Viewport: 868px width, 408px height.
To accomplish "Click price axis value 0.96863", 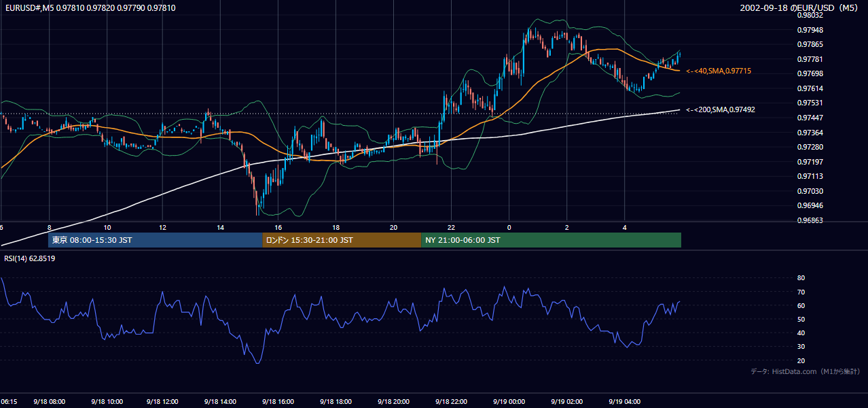I will (810, 220).
